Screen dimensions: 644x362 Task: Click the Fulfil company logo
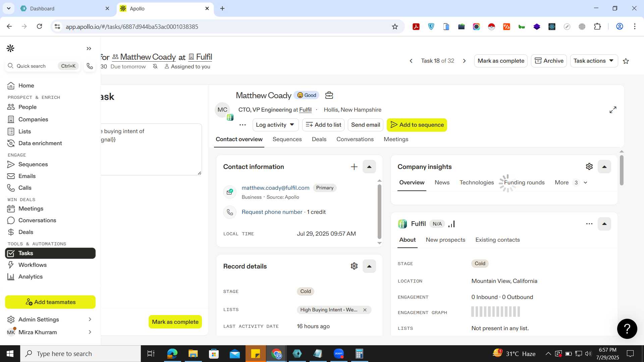point(402,224)
